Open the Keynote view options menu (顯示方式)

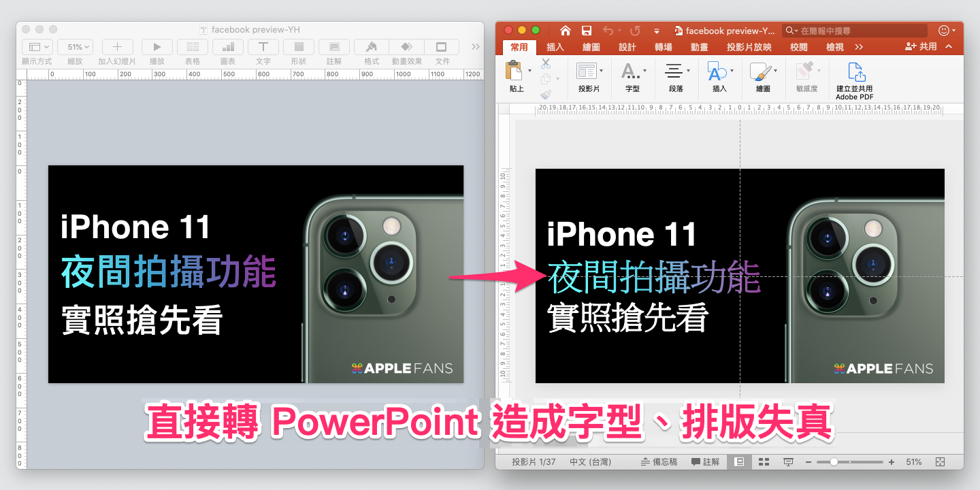[37, 47]
